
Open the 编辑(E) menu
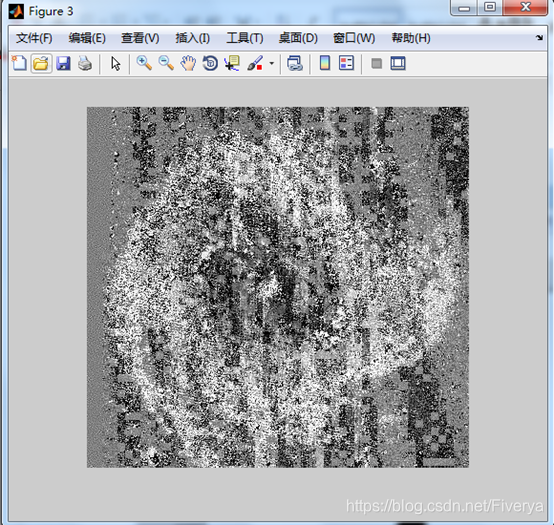point(87,38)
